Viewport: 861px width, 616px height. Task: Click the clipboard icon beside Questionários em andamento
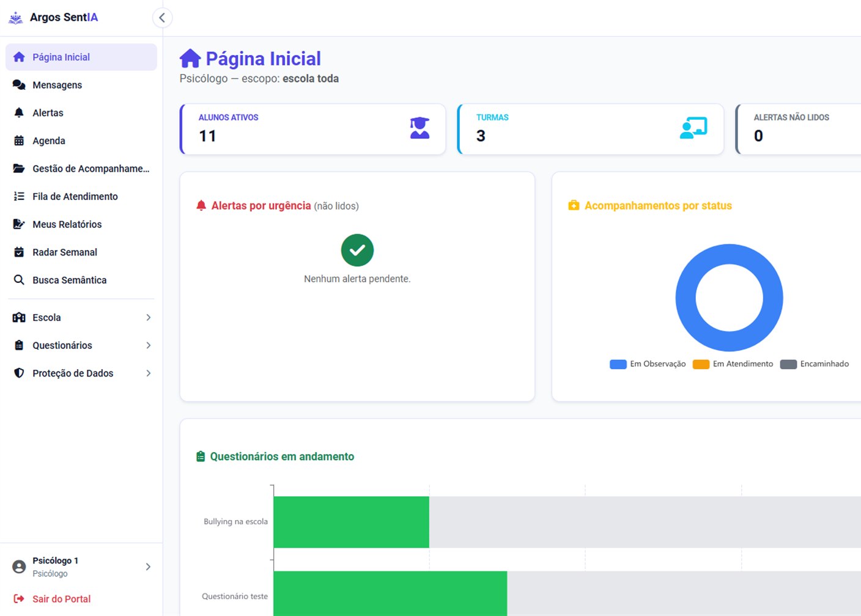click(x=201, y=457)
